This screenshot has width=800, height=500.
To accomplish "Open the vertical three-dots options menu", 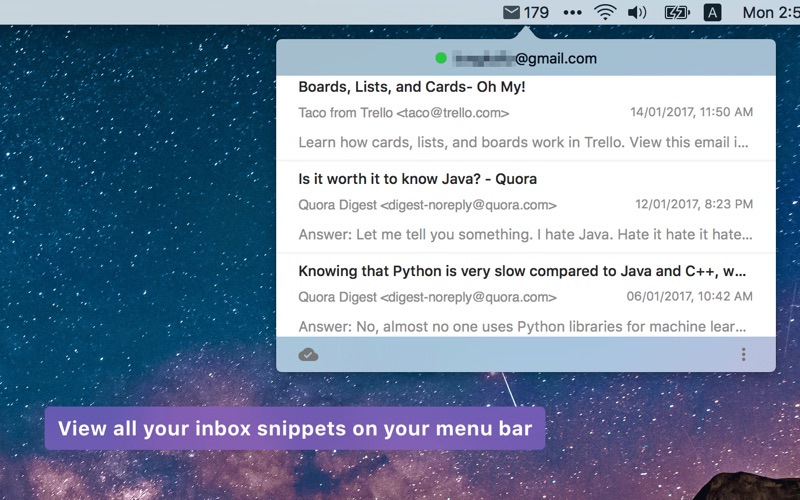I will pos(743,354).
